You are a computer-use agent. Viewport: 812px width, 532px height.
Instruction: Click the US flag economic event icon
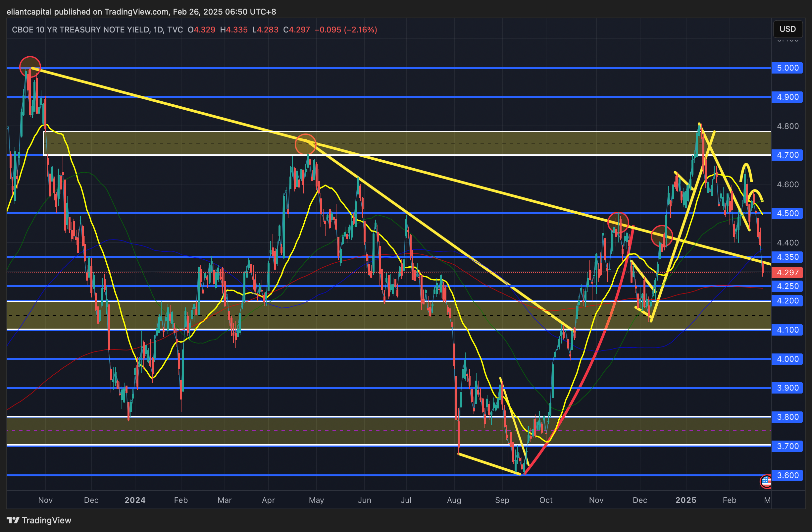766,482
